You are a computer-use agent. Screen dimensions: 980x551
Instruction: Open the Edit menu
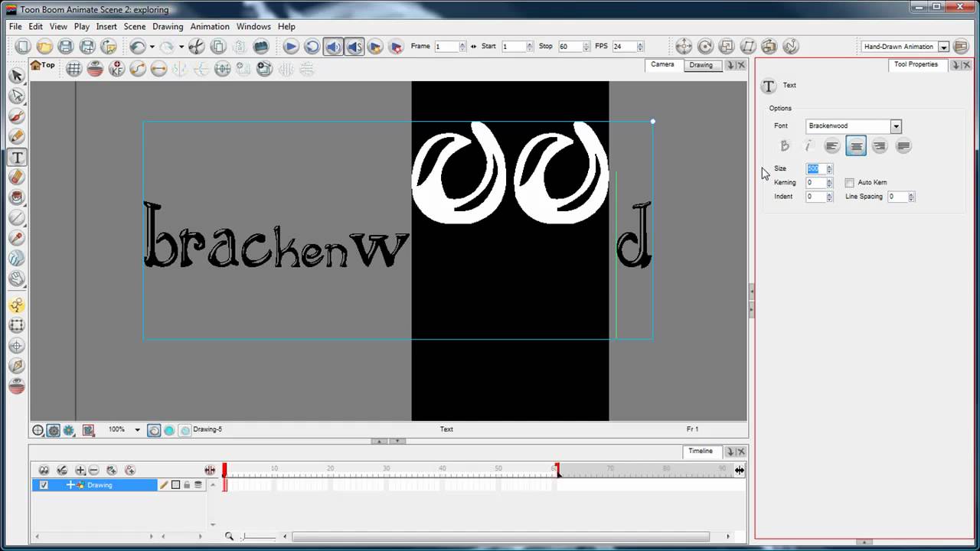coord(36,26)
